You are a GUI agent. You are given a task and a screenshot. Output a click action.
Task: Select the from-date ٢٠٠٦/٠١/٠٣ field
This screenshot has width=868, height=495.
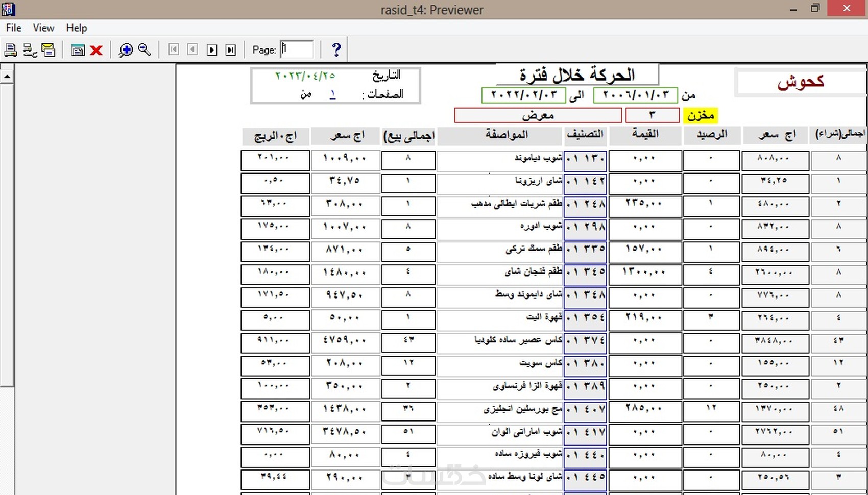[636, 95]
